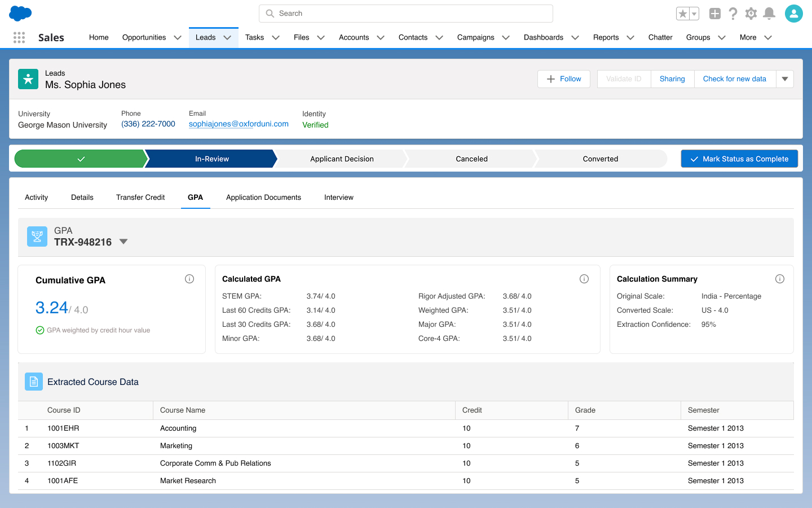The width and height of the screenshot is (812, 508).
Task: Open the Leads tab dropdown chevron
Action: pyautogui.click(x=228, y=37)
